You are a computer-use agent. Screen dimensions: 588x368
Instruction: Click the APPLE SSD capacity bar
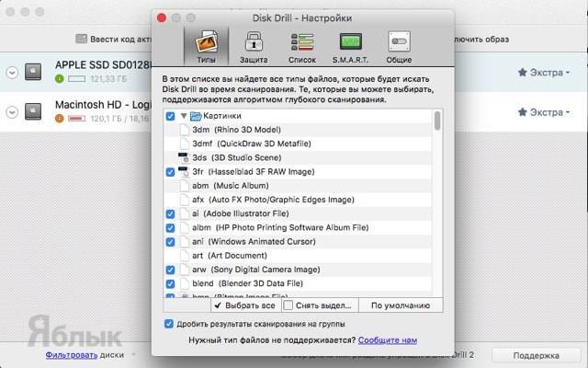click(77, 79)
